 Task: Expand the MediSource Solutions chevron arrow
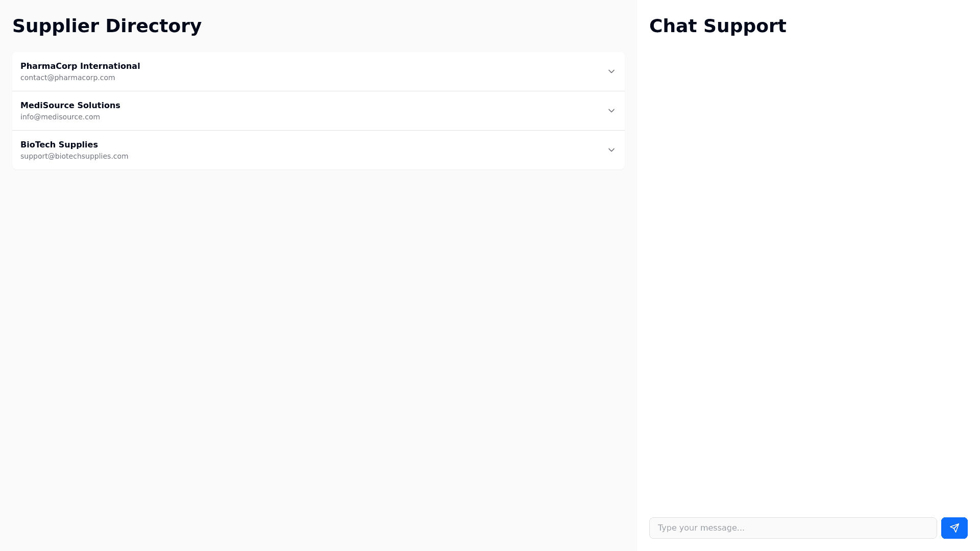[611, 111]
